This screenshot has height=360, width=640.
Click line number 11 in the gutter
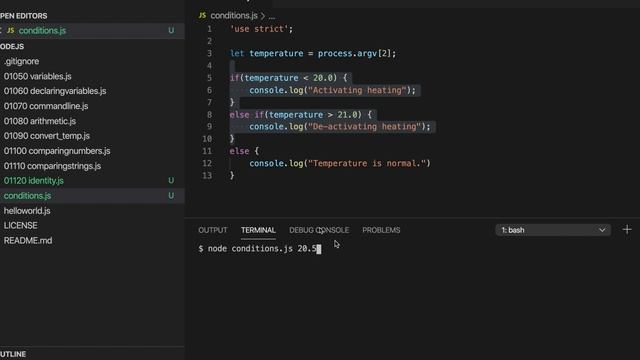coord(207,151)
